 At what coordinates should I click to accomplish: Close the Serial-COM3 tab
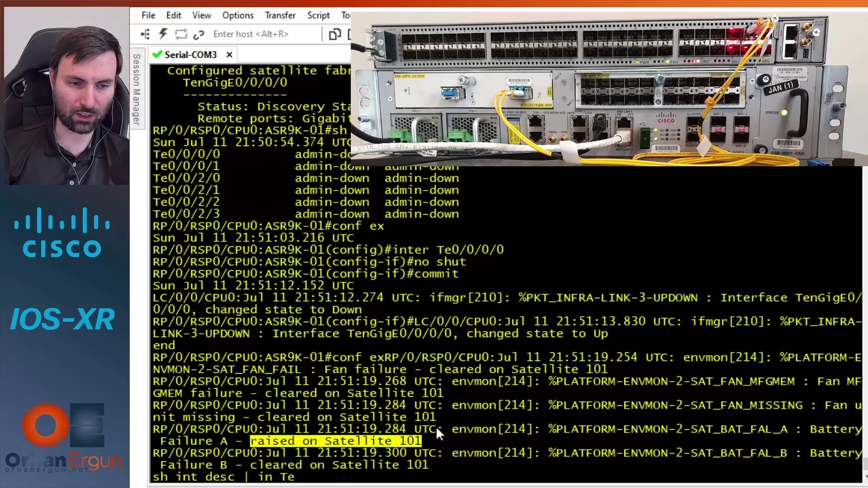[229, 54]
